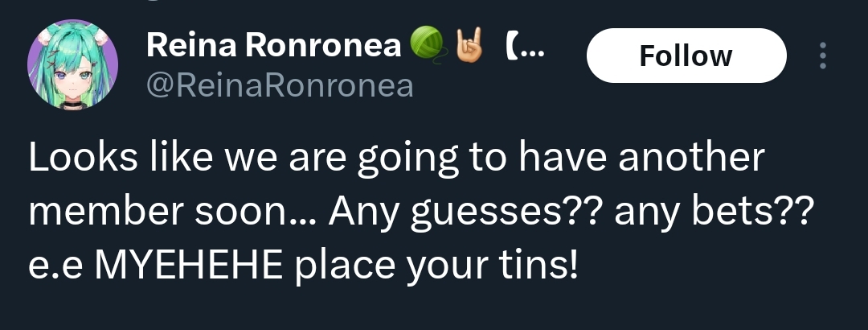This screenshot has height=330, width=868.
Task: Open the three-dot more options menu
Action: tap(821, 56)
